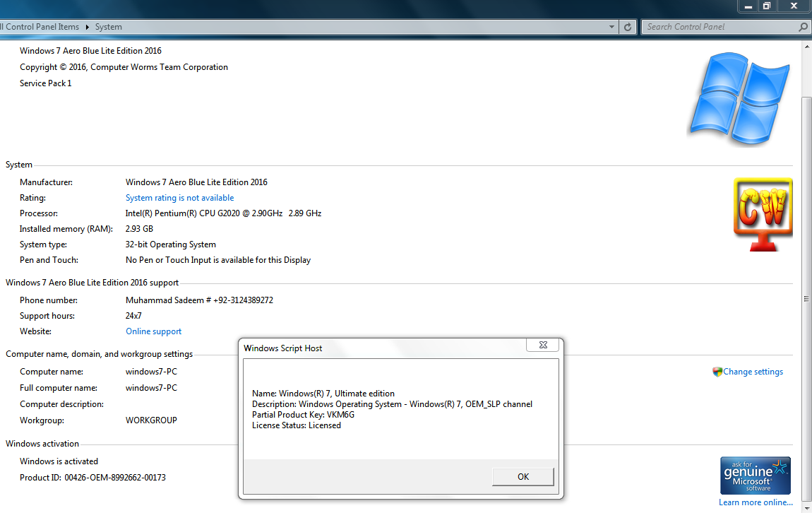
Task: Click the Description line mentioning OEM_SLP channel
Action: (392, 404)
